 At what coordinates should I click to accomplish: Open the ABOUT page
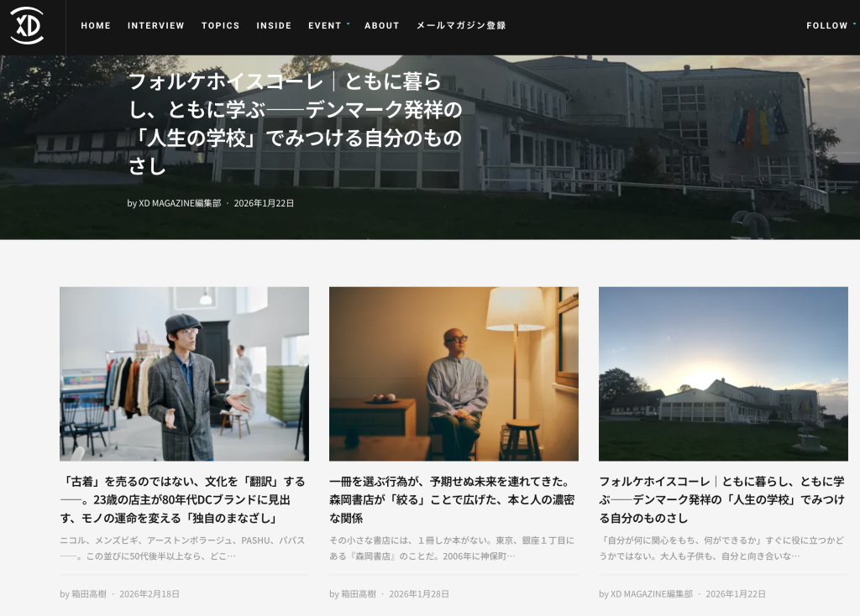tap(381, 26)
